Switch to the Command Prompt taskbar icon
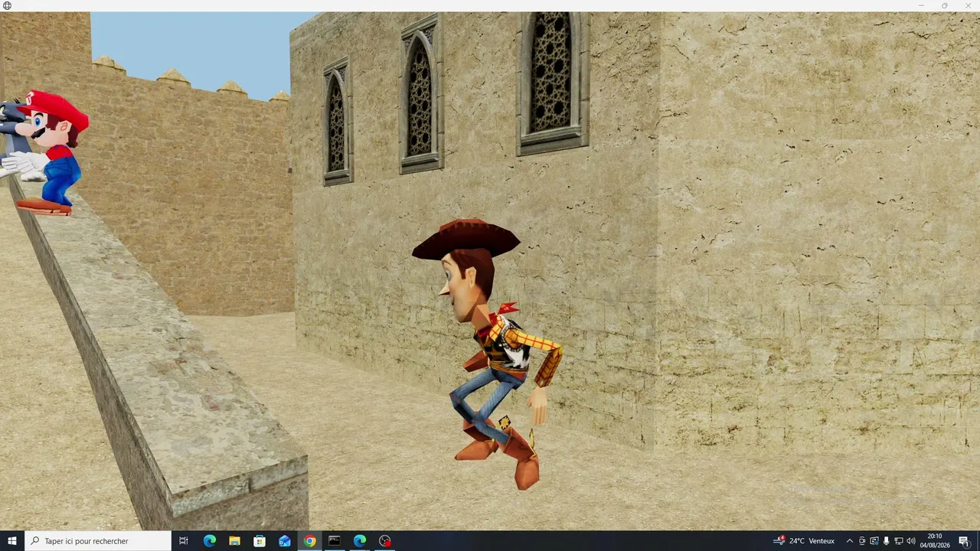 pyautogui.click(x=335, y=541)
